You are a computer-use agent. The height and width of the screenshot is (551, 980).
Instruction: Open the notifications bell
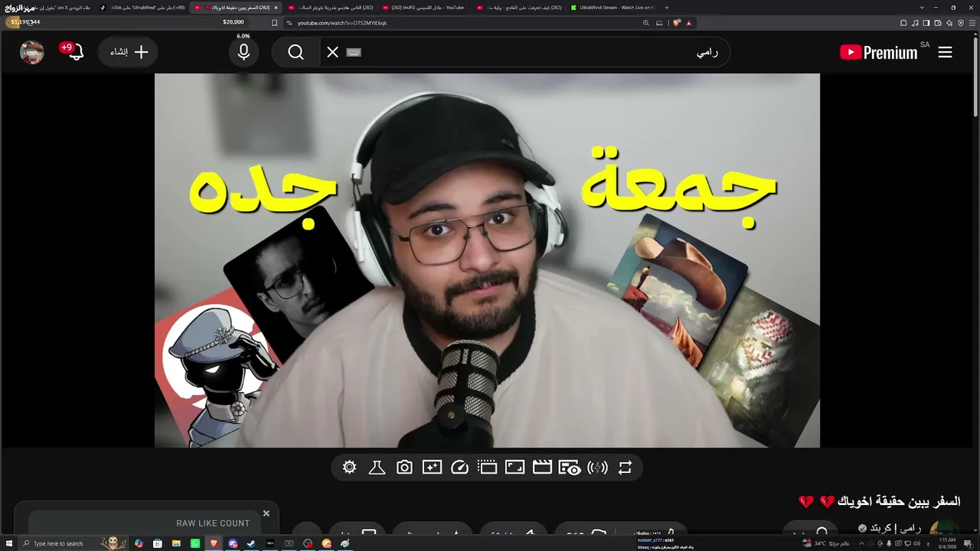[x=75, y=52]
